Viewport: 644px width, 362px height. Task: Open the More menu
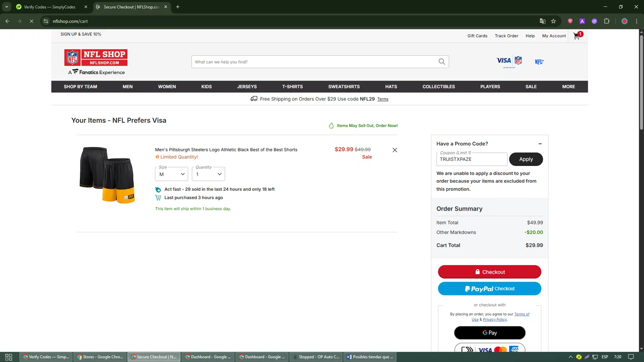pyautogui.click(x=568, y=87)
